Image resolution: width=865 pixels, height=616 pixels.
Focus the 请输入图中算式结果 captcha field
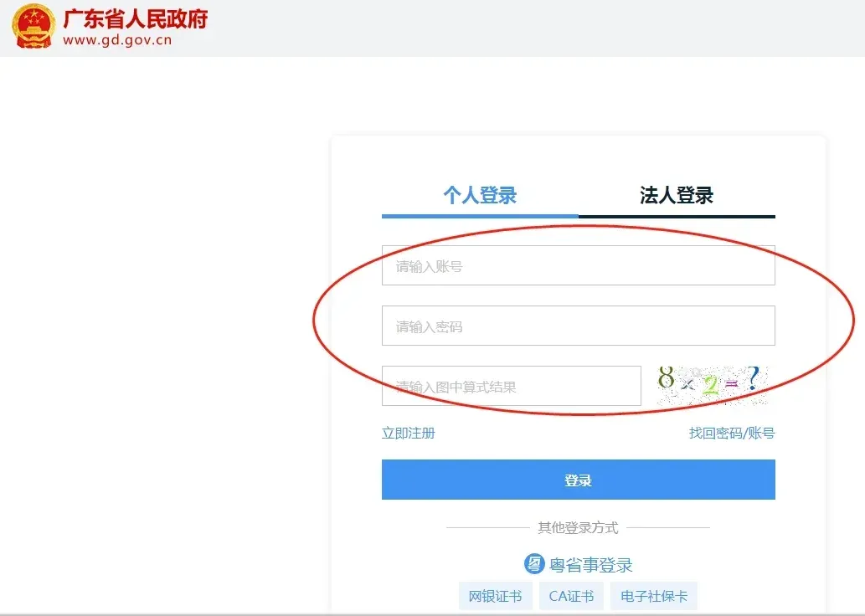511,386
